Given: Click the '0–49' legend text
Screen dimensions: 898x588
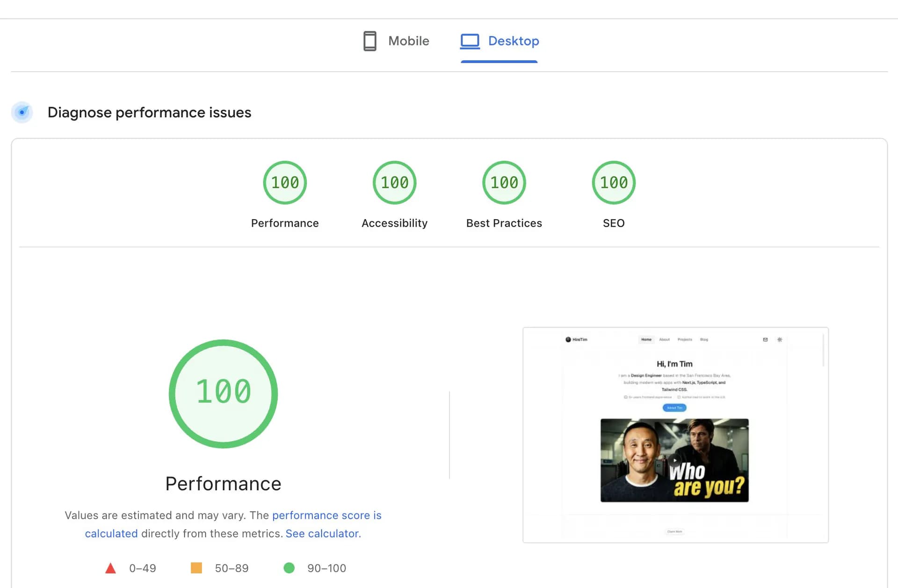Looking at the screenshot, I should (143, 568).
